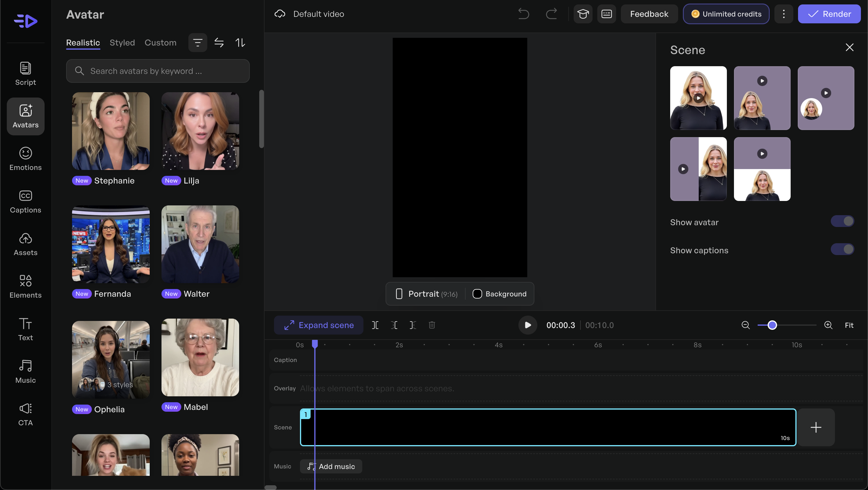This screenshot has width=868, height=490.
Task: Open the Captions sidebar panel
Action: (25, 201)
